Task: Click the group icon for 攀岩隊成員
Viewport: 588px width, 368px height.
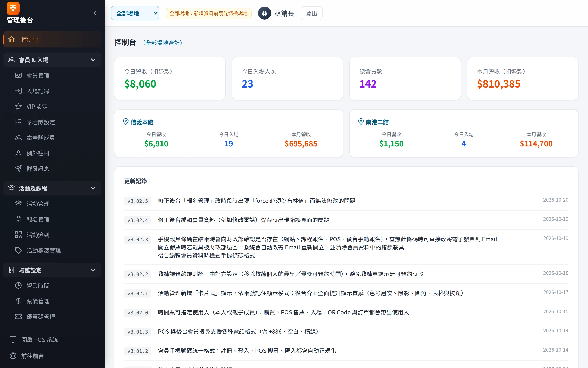Action: 18,138
